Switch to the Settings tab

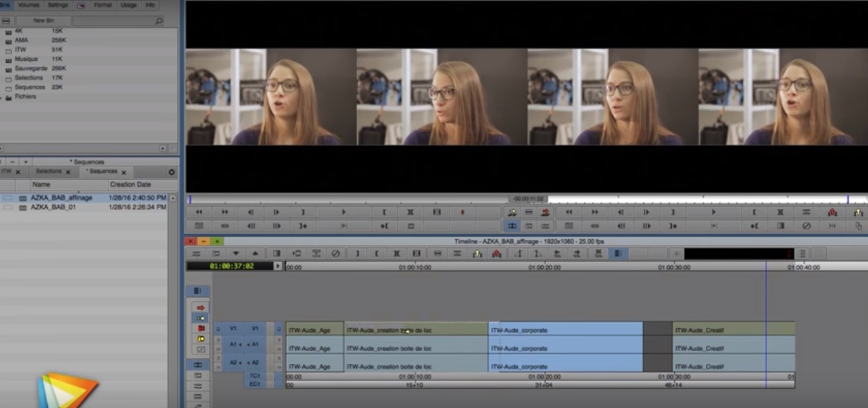[x=57, y=5]
